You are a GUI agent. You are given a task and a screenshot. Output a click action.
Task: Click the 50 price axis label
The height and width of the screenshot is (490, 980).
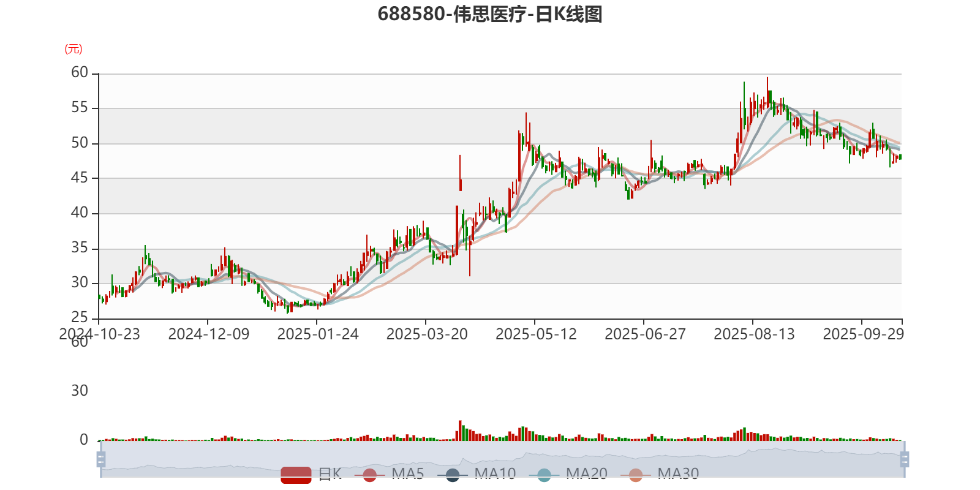(x=80, y=143)
